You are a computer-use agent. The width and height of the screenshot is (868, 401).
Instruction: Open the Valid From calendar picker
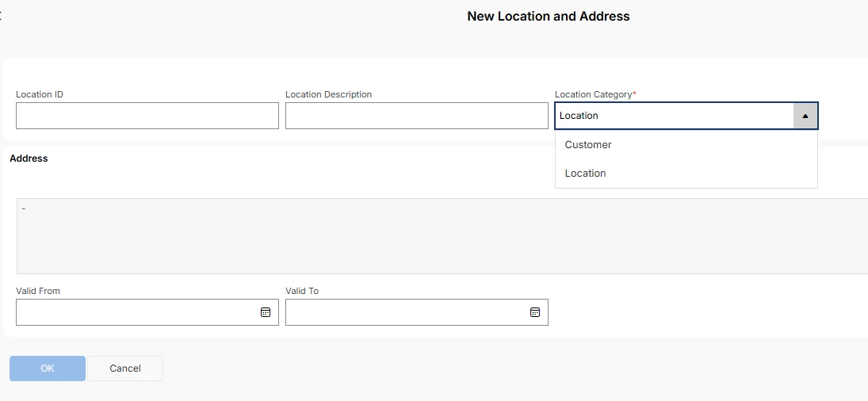266,312
